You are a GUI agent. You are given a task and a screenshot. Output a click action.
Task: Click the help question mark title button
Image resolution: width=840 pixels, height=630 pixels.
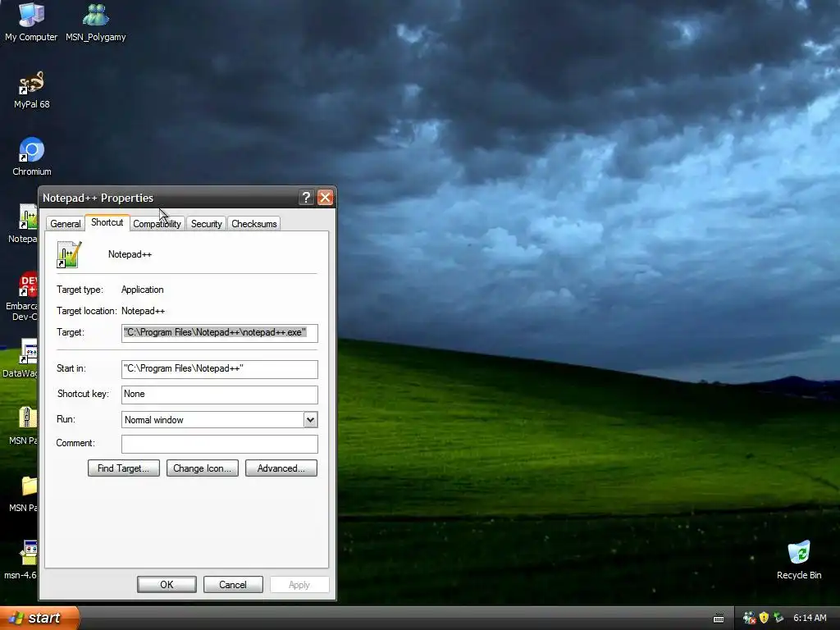coord(306,198)
